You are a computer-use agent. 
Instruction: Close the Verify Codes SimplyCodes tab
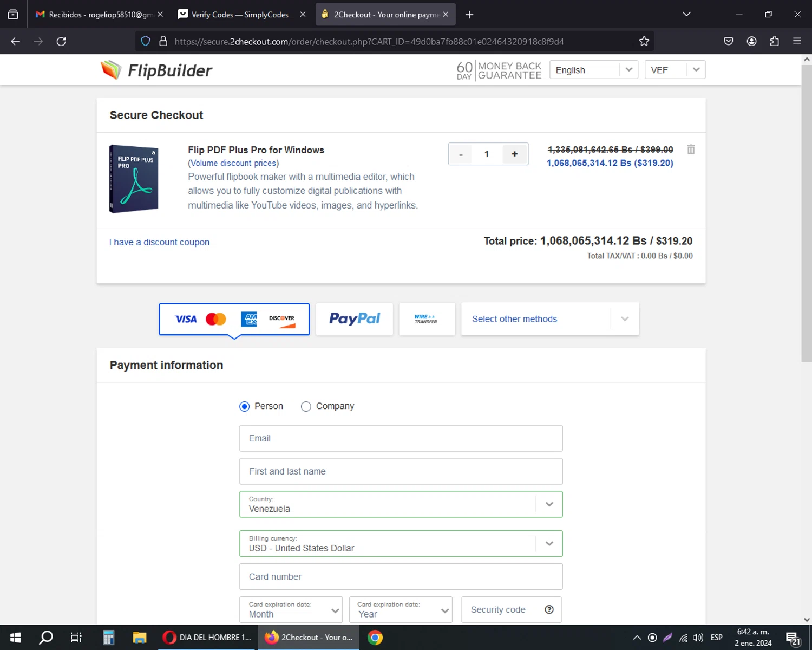click(x=303, y=15)
